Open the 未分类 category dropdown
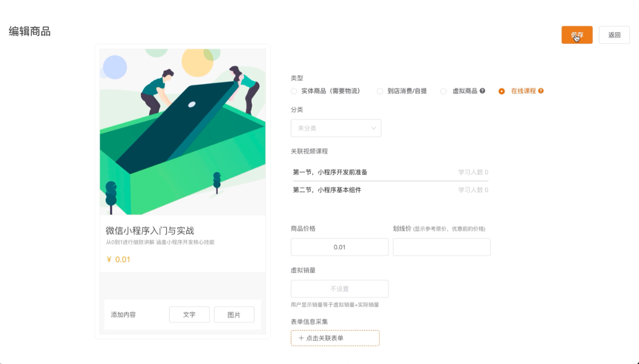 click(x=336, y=128)
